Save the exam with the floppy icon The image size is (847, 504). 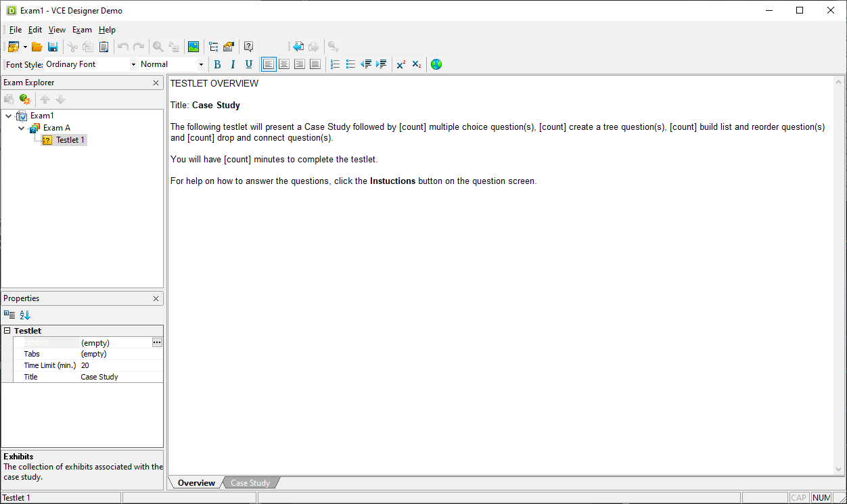(53, 47)
